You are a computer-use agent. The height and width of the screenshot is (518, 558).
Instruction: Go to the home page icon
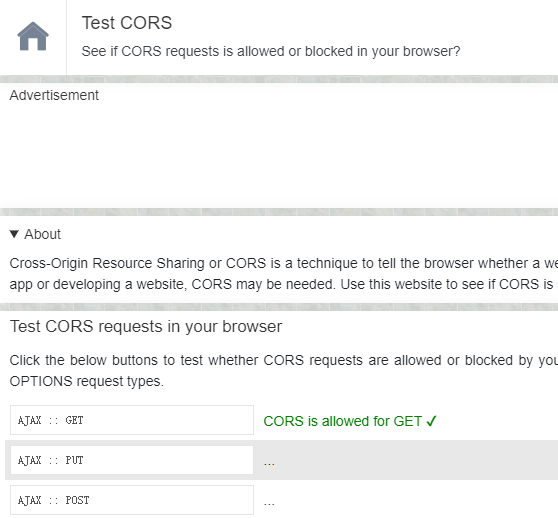pos(33,36)
